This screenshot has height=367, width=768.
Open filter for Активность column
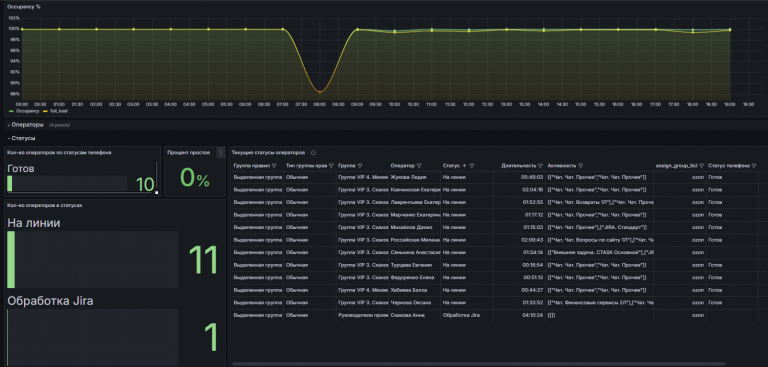[580, 166]
